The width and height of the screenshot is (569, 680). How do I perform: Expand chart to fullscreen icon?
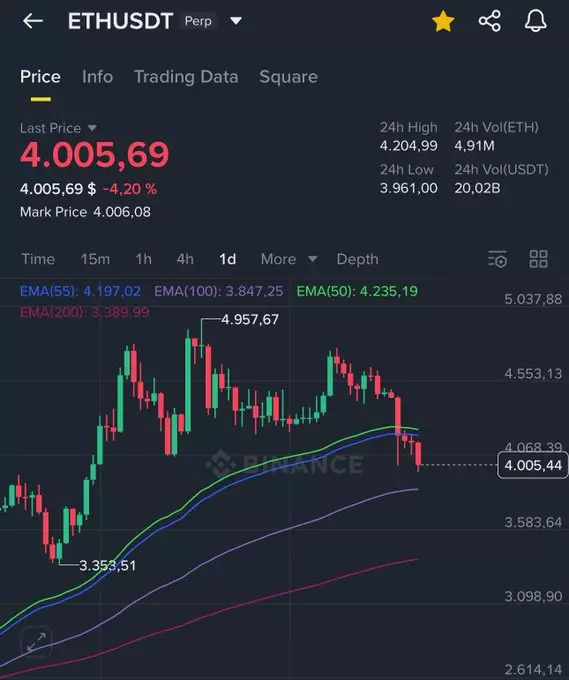[x=36, y=642]
